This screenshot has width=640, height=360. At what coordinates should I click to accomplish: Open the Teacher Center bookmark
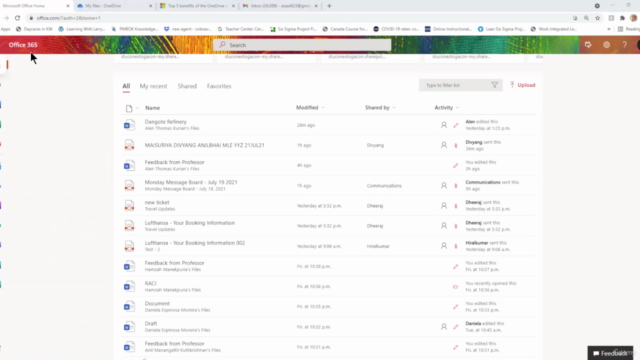(x=241, y=29)
